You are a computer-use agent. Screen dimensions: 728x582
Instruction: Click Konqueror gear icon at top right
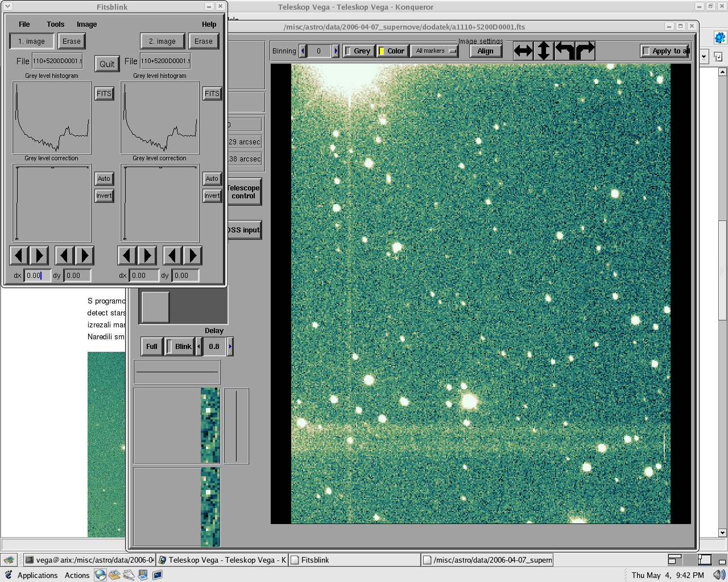coord(719,38)
